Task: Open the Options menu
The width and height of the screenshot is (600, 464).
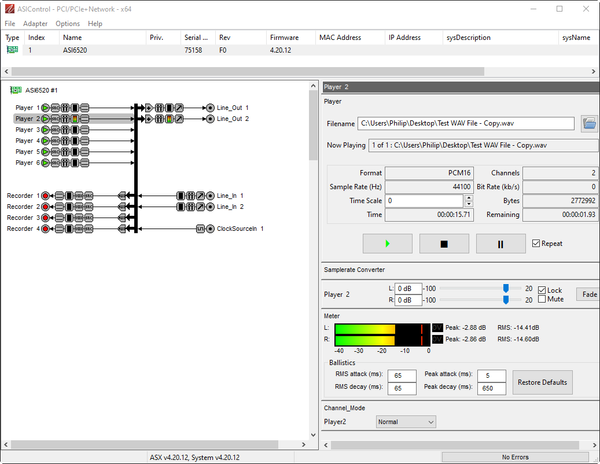Action: click(x=68, y=23)
